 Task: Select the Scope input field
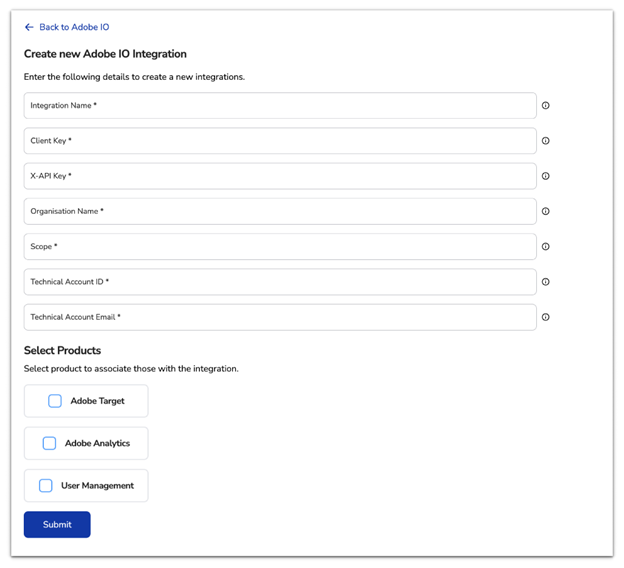tap(280, 246)
